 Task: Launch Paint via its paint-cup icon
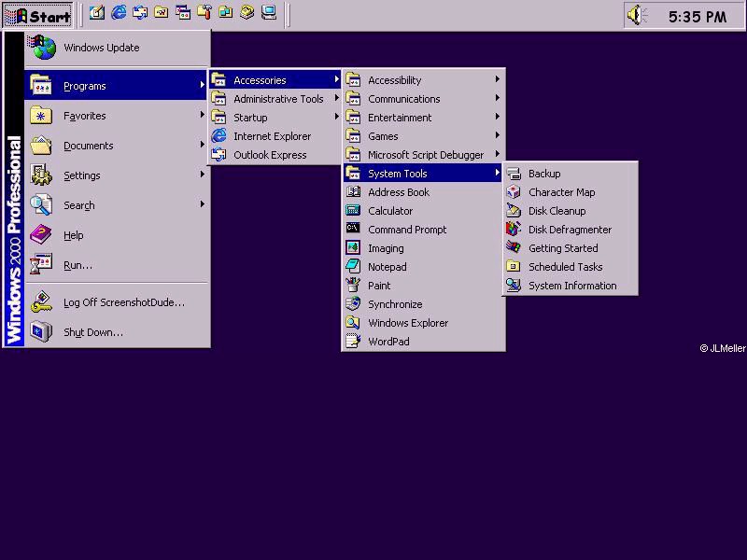pyautogui.click(x=353, y=286)
